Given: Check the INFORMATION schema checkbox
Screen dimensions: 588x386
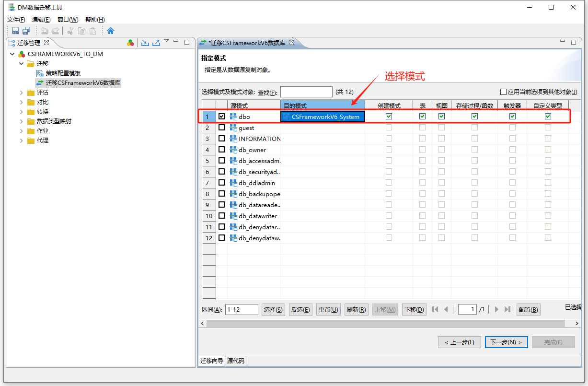Looking at the screenshot, I should coord(221,139).
